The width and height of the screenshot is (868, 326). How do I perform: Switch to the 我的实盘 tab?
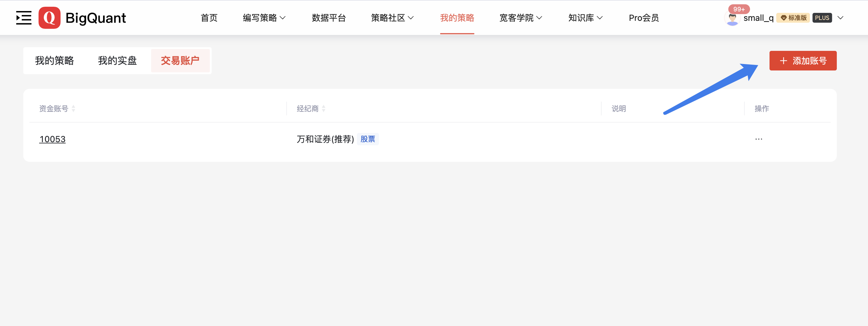click(117, 61)
